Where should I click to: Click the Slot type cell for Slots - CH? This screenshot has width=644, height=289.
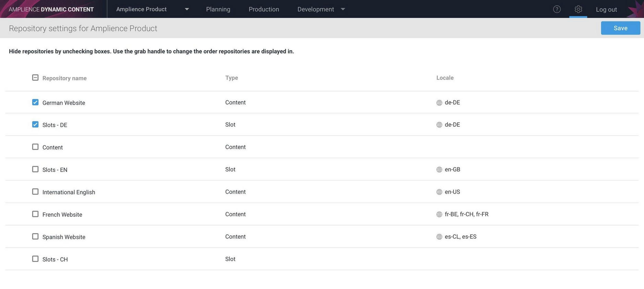tap(230, 259)
